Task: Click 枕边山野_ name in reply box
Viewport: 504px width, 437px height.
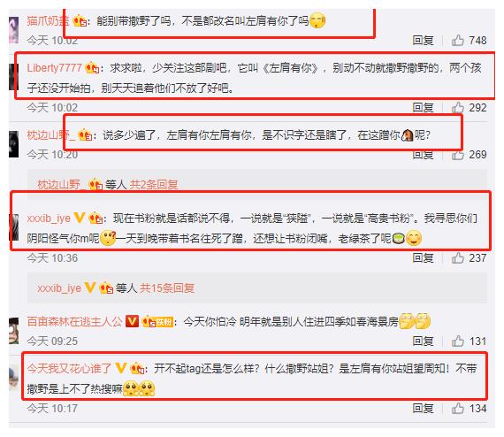Action: pyautogui.click(x=61, y=185)
